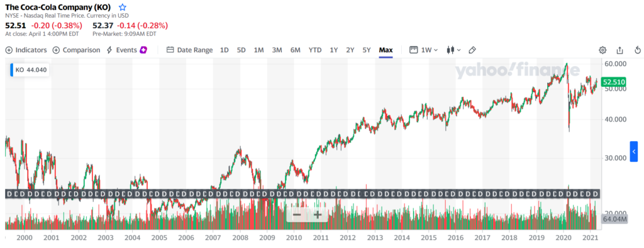Click the Events lightning bolt icon
This screenshot has width=644, height=248.
pos(109,50)
